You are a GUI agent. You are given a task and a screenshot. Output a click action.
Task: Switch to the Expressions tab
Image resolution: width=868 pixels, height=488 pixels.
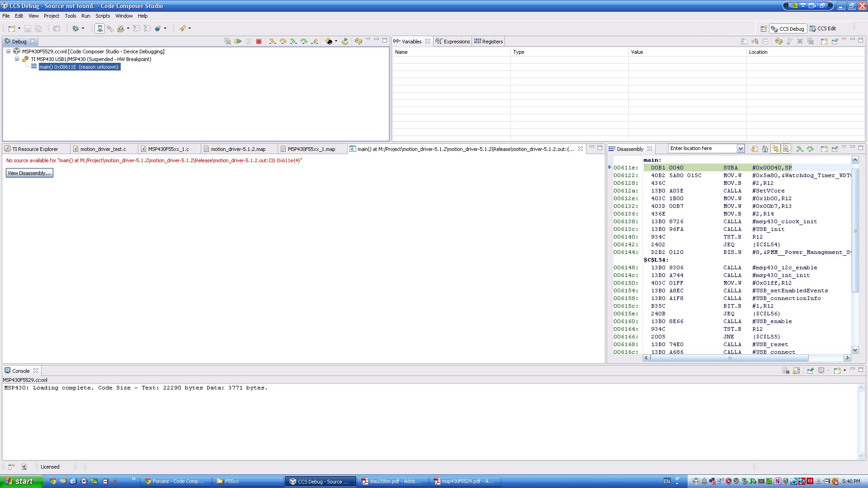tap(453, 42)
